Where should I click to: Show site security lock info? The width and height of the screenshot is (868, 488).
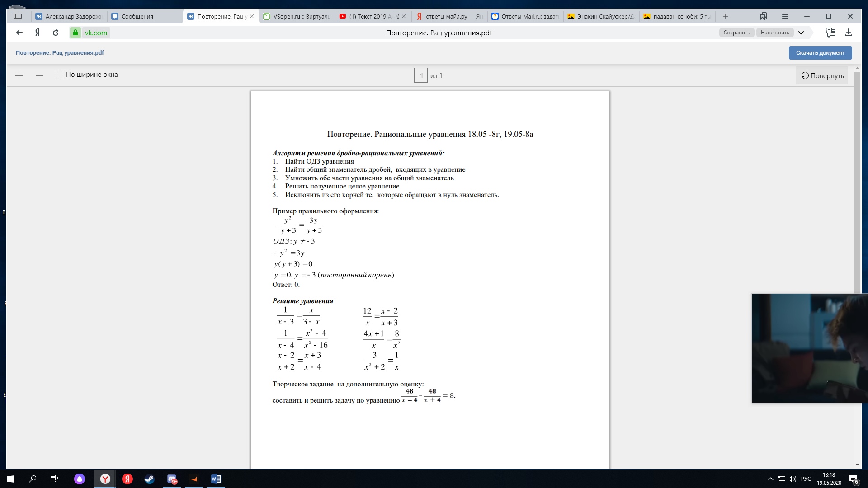point(75,33)
